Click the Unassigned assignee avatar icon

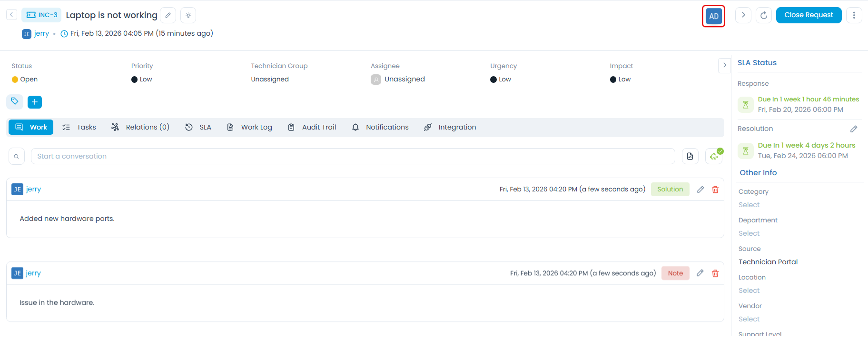click(376, 80)
